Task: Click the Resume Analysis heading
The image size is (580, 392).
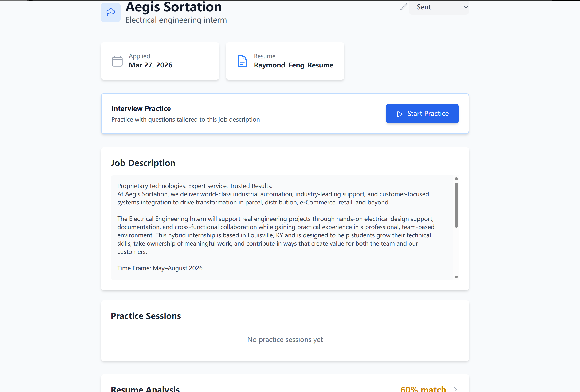Action: click(145, 389)
